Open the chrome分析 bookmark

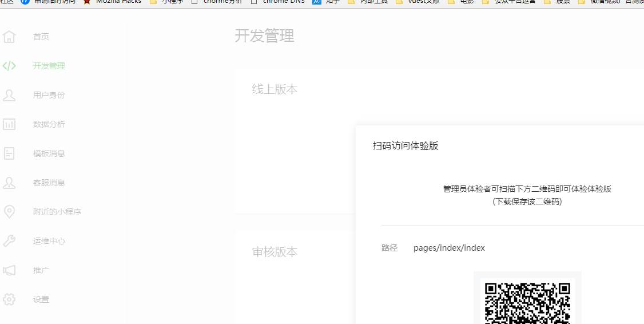222,2
